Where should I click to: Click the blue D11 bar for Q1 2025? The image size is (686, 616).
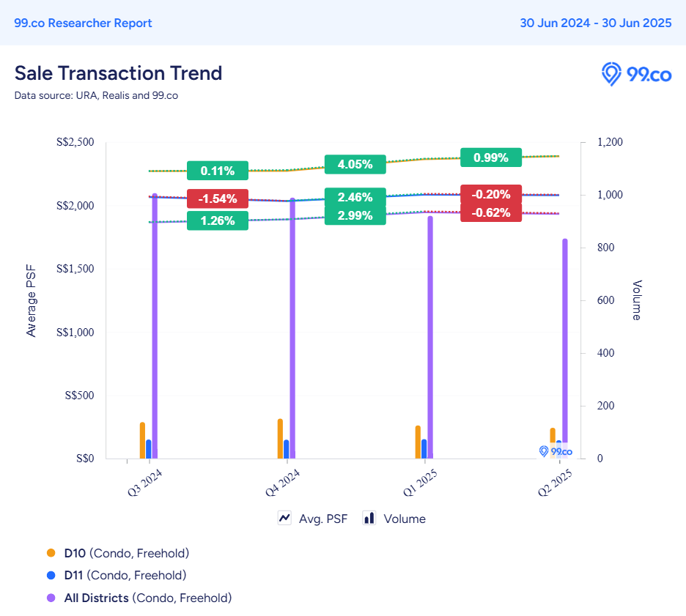424,449
